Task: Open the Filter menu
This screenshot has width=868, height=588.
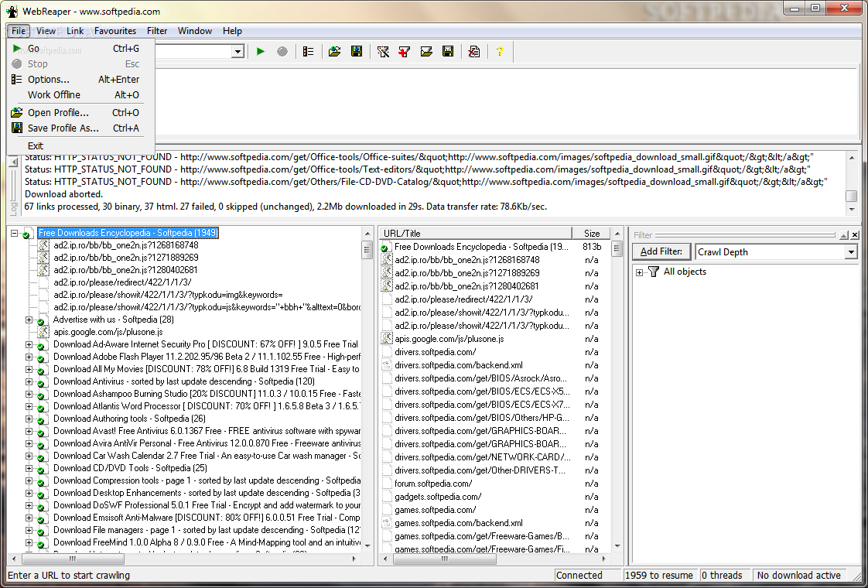Action: [157, 31]
